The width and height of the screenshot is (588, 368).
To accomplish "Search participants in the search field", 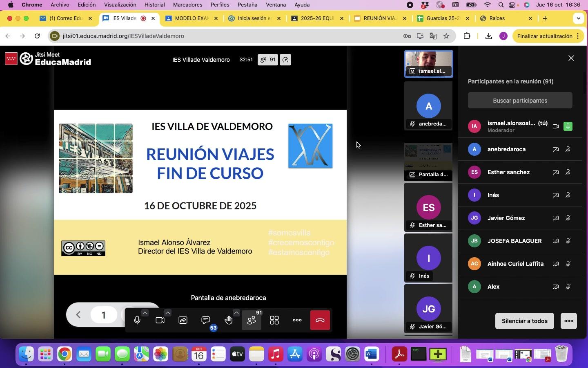I will pyautogui.click(x=520, y=100).
